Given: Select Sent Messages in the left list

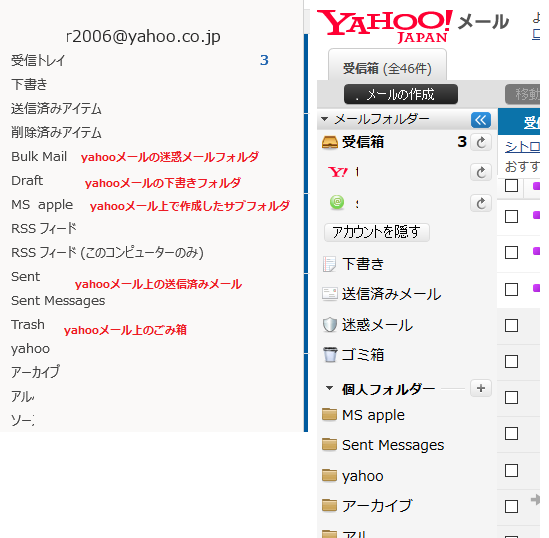Looking at the screenshot, I should pyautogui.click(x=58, y=301).
